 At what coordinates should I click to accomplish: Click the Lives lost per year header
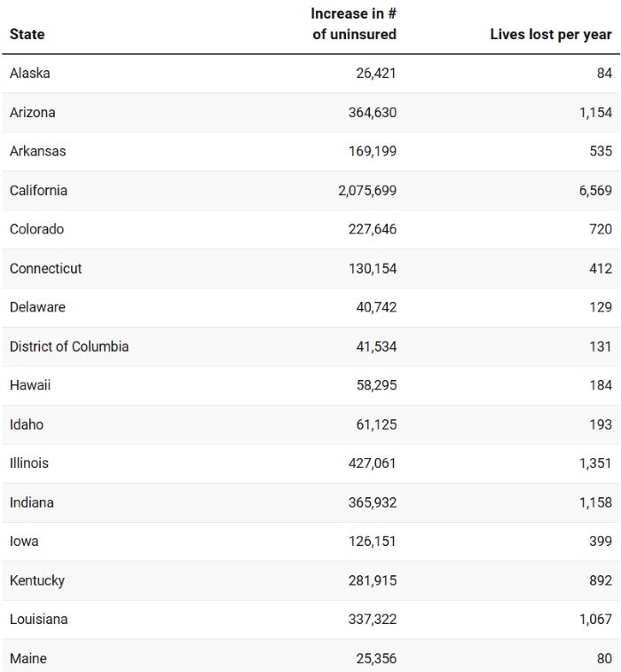[x=551, y=35]
